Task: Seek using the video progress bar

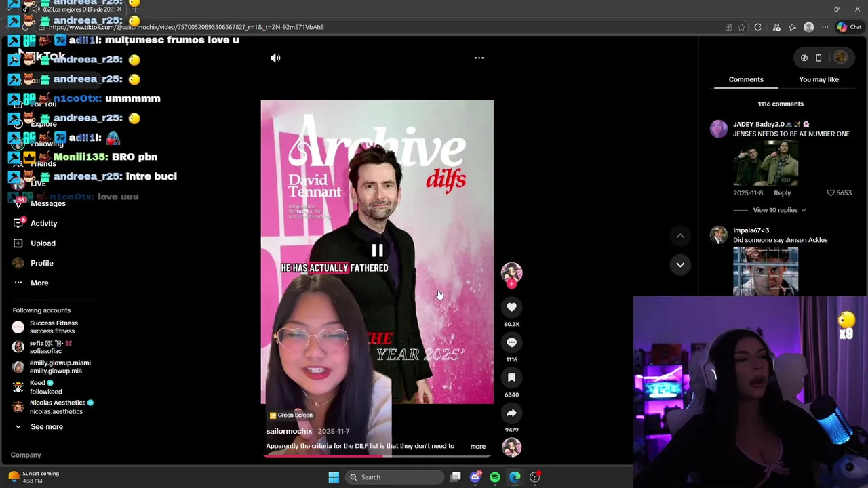Action: point(377,455)
